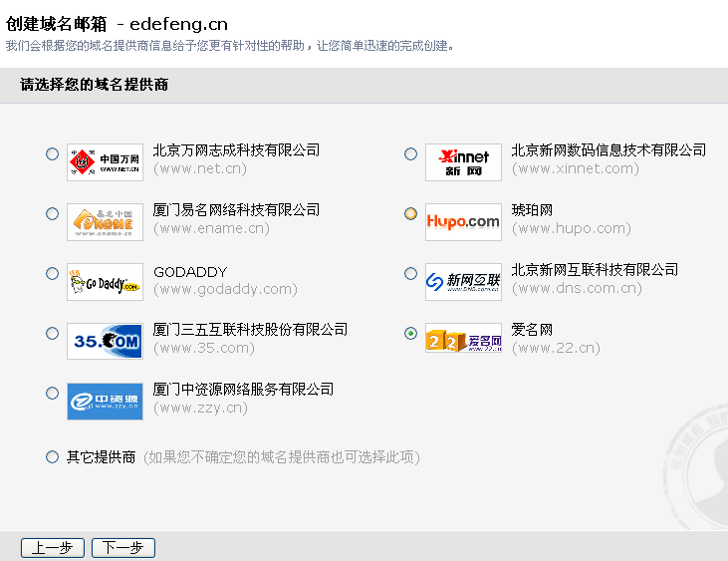Image resolution: width=728 pixels, height=561 pixels.
Task: Click the 35.com logo icon
Action: point(105,342)
